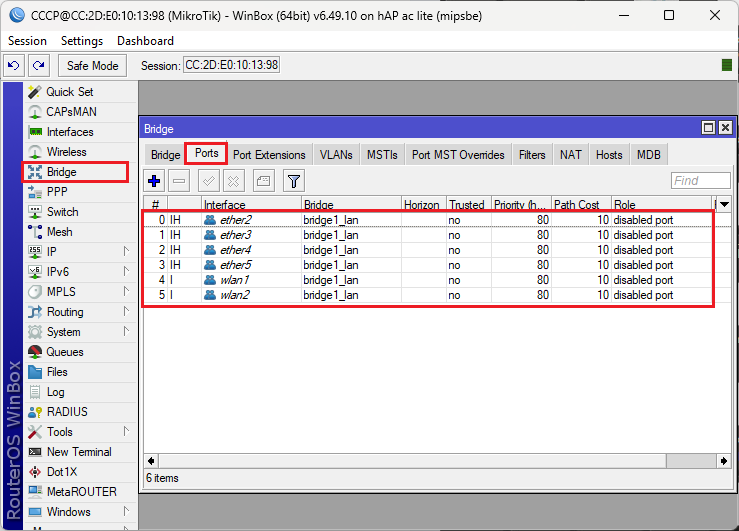
Task: Switch to the MSTIs tab
Action: click(382, 155)
